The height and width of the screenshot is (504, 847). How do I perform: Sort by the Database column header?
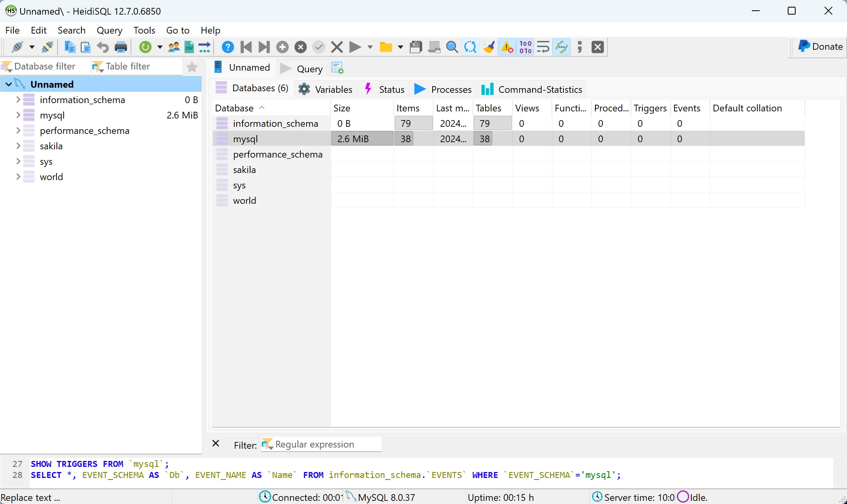[x=271, y=108]
